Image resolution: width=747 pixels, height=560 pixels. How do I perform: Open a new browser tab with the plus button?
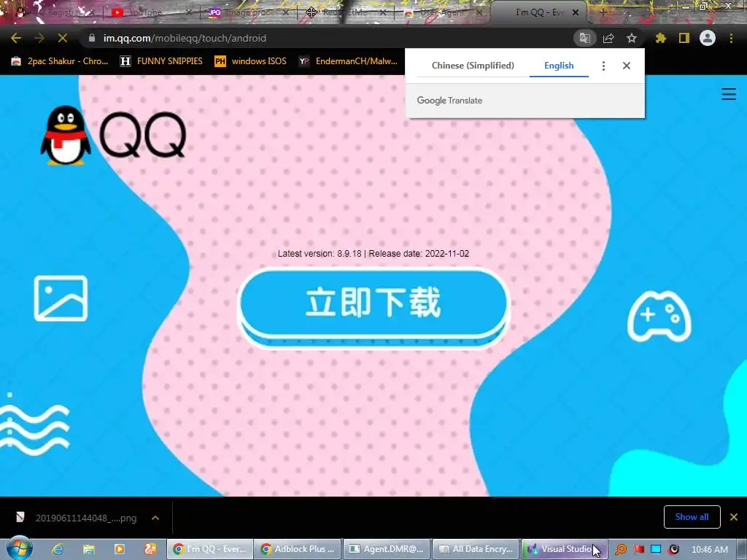click(x=603, y=12)
